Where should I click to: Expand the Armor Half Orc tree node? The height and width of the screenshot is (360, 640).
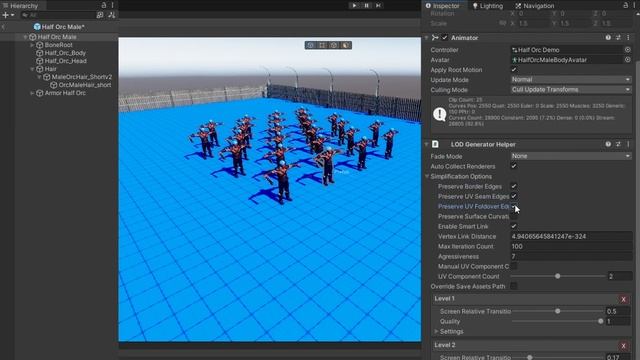click(x=32, y=93)
